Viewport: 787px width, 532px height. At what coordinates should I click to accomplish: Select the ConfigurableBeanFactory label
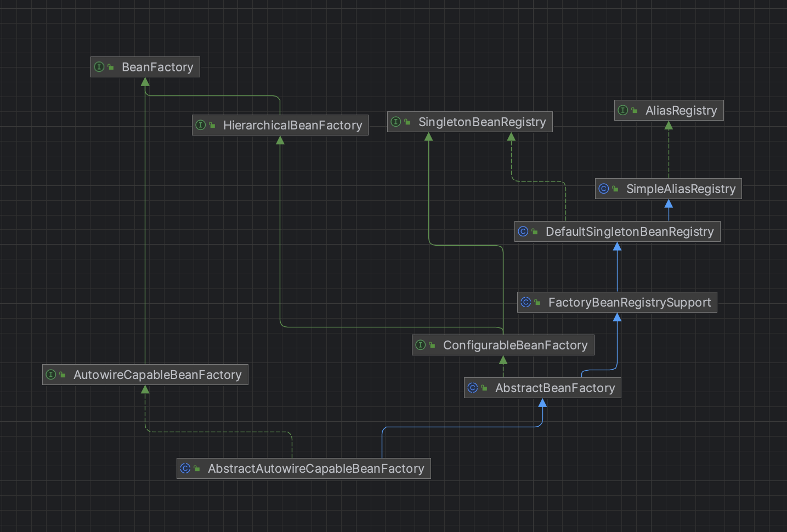pos(516,345)
